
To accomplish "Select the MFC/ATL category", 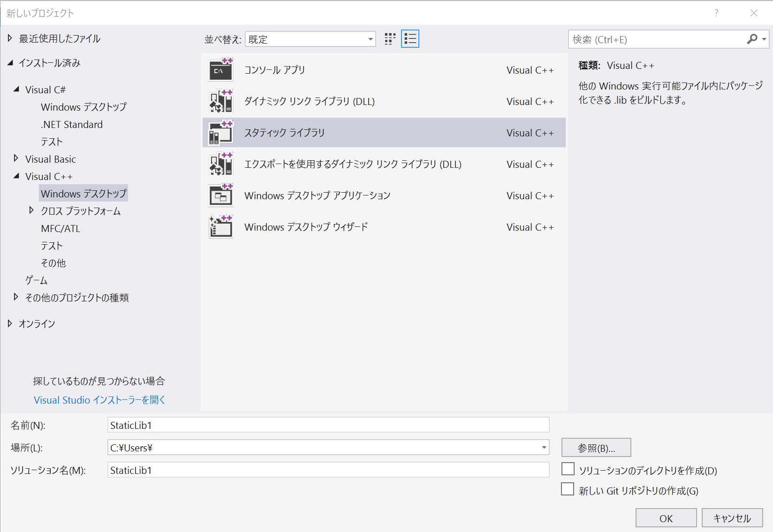I will coord(61,228).
